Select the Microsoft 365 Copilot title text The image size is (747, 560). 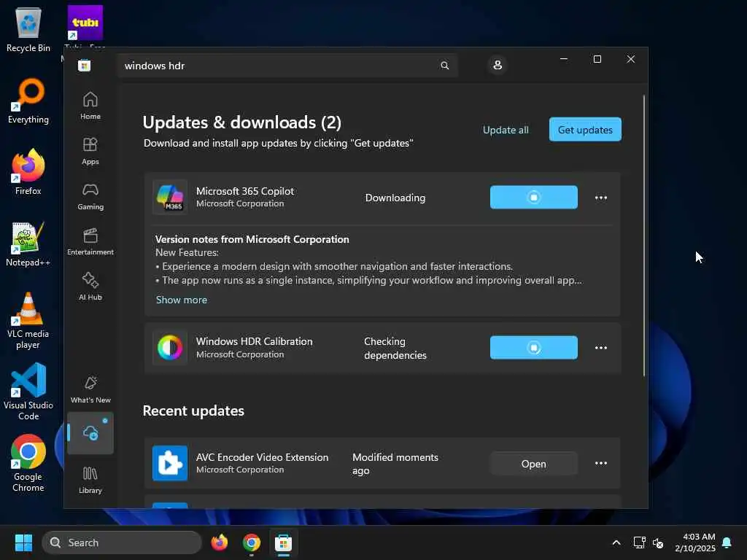(245, 192)
